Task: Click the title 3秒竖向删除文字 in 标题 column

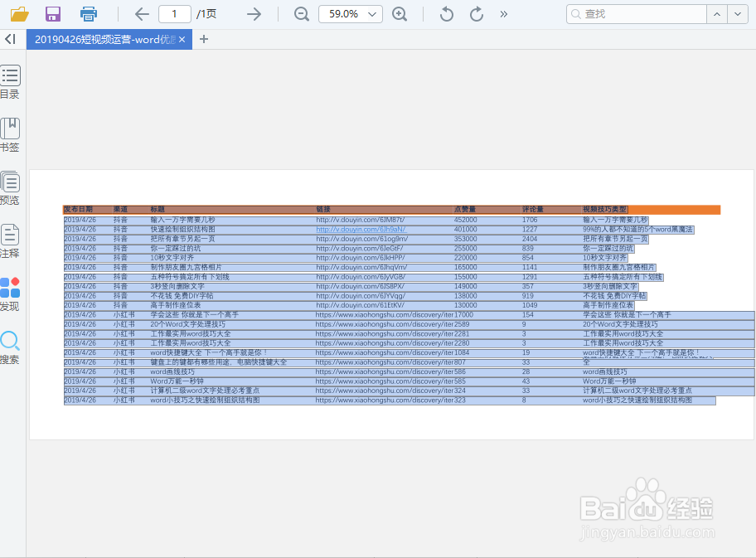Action: [177, 287]
